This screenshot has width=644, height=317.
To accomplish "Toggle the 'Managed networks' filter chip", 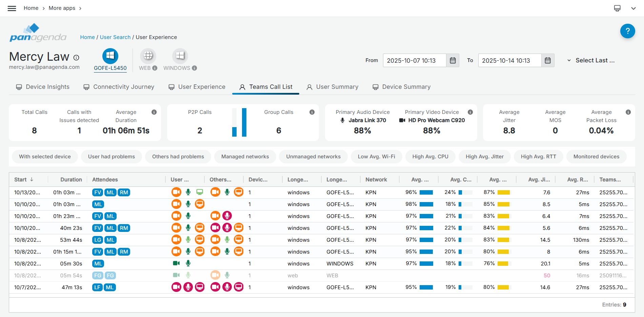I will coord(245,157).
